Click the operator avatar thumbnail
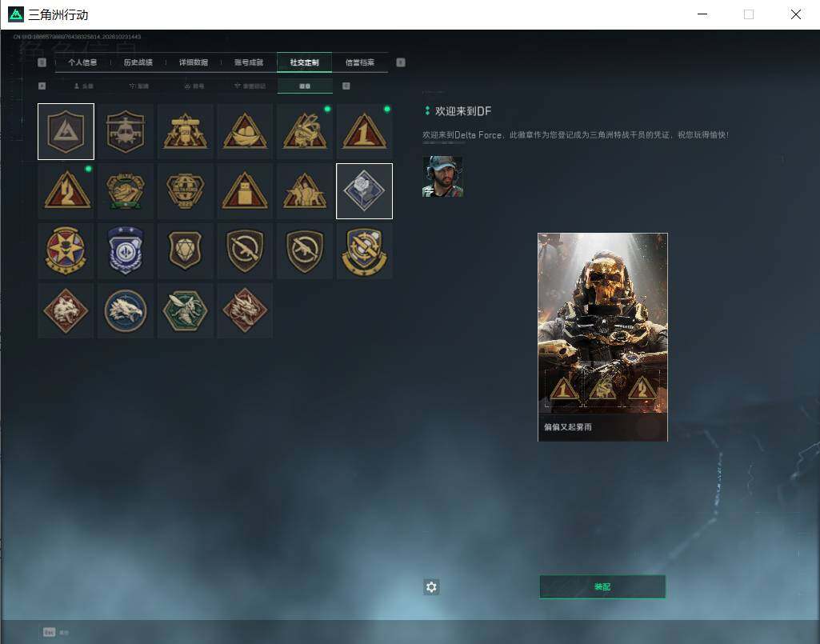Image resolution: width=820 pixels, height=644 pixels. click(442, 177)
